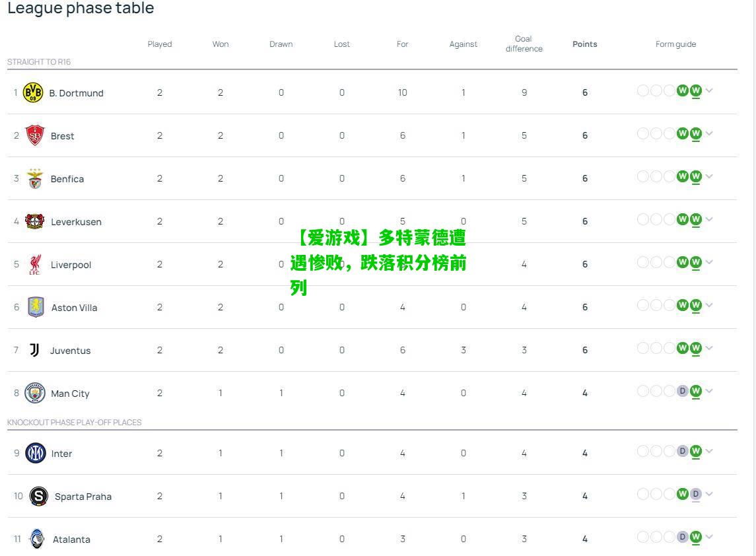
Task: Open the Aston Villa team link
Action: [74, 308]
